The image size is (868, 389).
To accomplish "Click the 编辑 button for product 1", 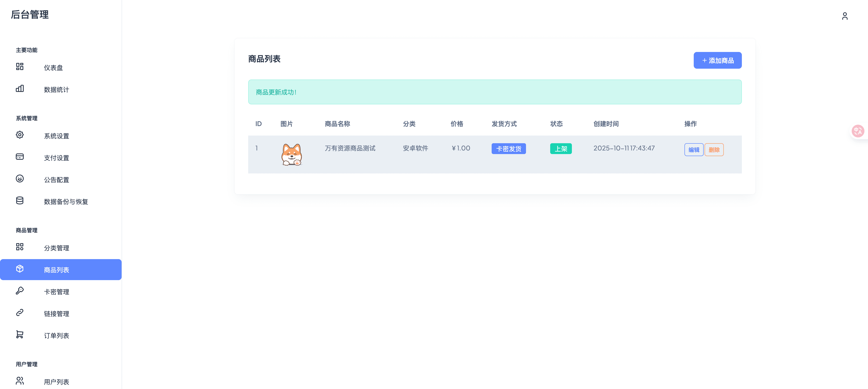I will pos(693,150).
